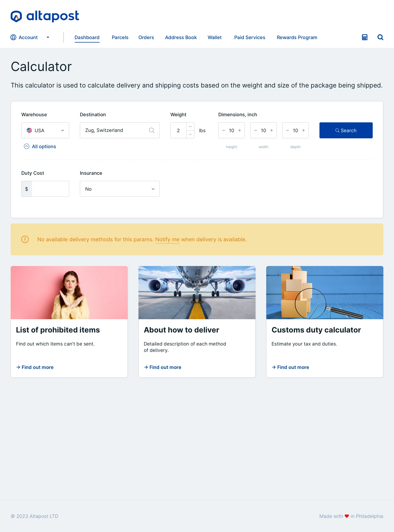394x532 pixels.
Task: Decrement weight using the down arrow
Action: coord(190,134)
